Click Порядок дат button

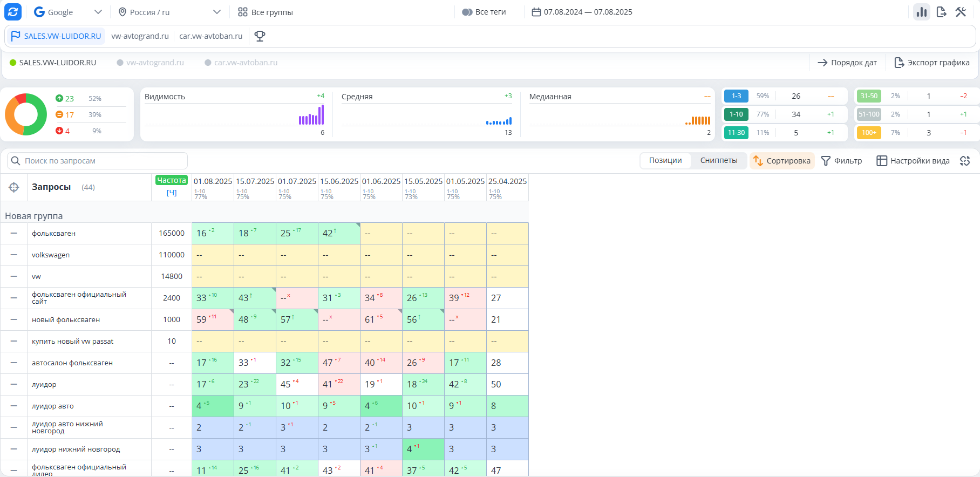847,63
